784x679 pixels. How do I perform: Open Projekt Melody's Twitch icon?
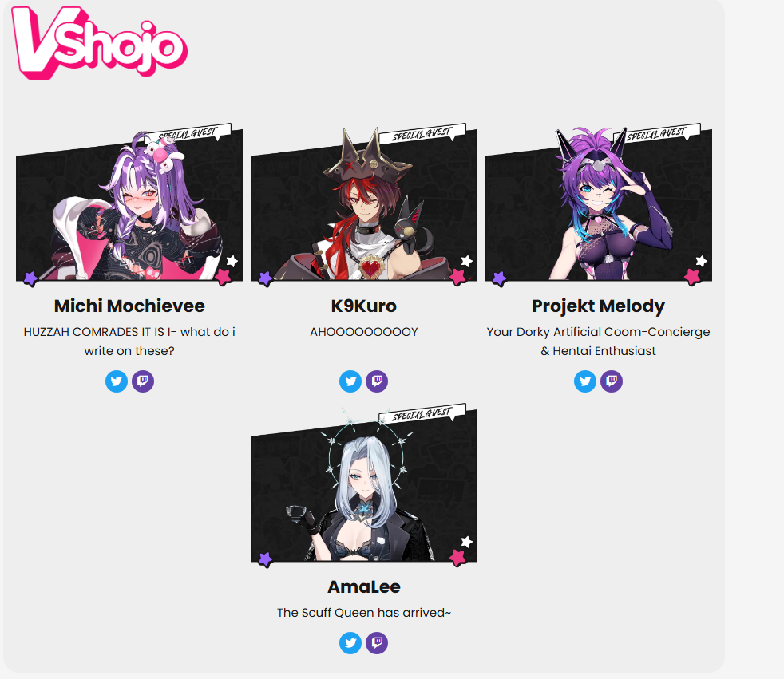click(x=612, y=381)
